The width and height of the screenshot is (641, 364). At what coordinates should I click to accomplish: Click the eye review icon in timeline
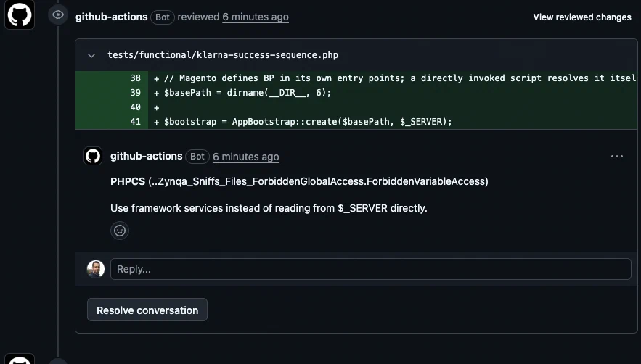click(58, 15)
